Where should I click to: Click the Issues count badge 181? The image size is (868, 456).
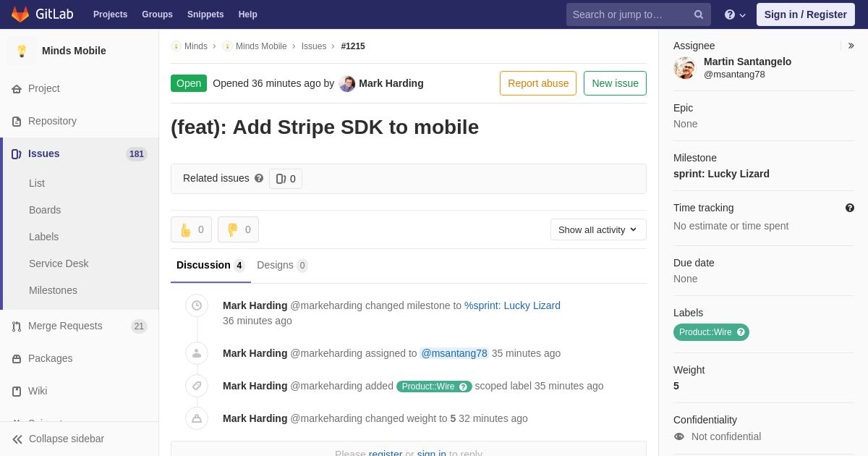[137, 154]
